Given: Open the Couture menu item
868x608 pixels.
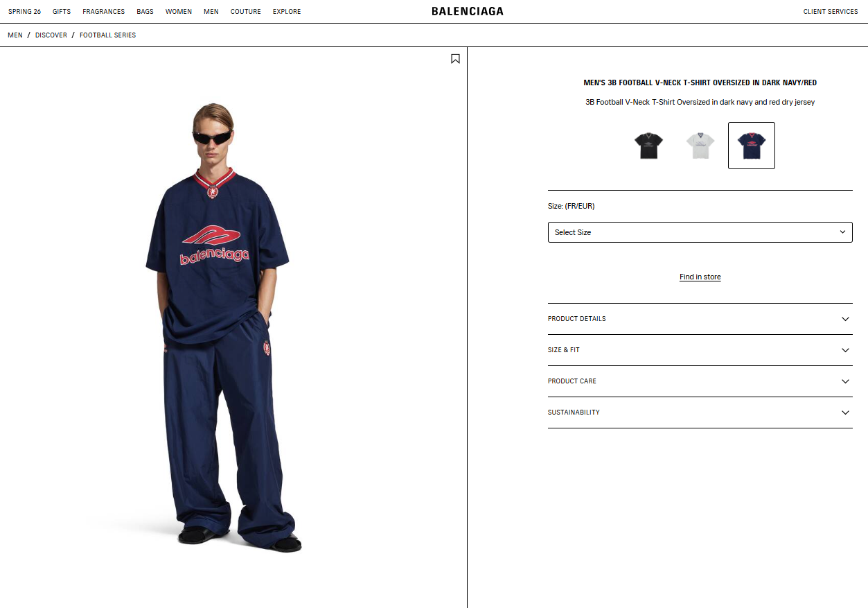Looking at the screenshot, I should pyautogui.click(x=246, y=12).
